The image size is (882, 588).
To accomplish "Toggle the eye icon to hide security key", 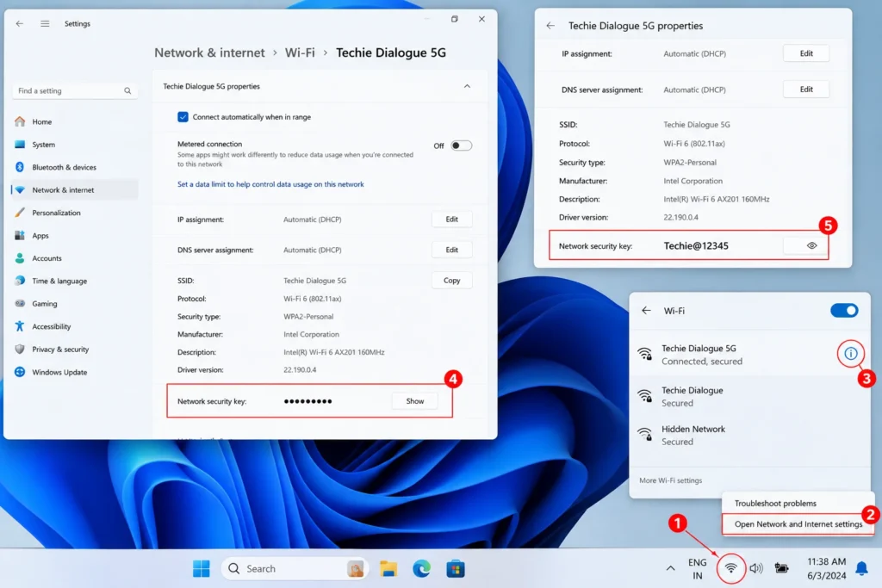I will click(x=811, y=245).
